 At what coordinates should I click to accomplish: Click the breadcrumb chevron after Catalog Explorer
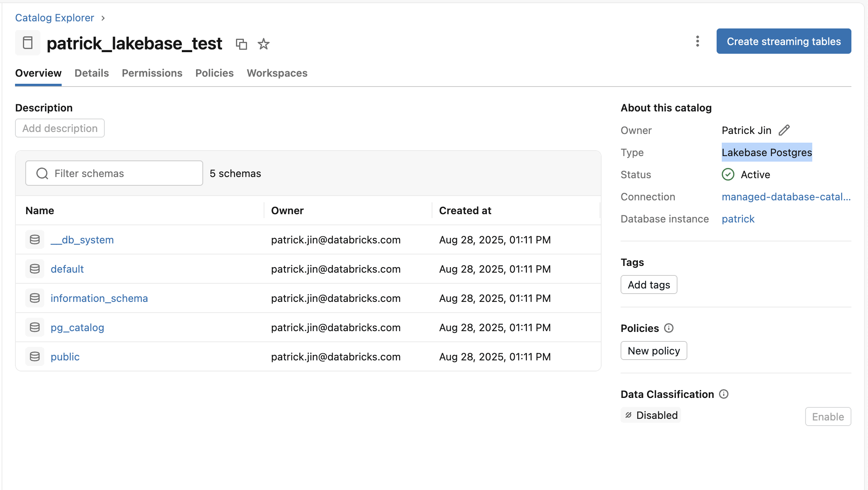coord(103,18)
